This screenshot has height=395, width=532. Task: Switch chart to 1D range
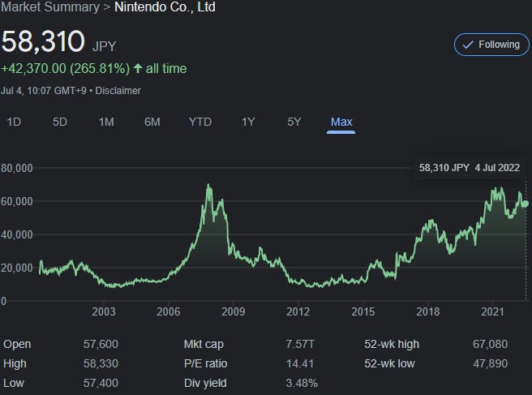point(14,122)
